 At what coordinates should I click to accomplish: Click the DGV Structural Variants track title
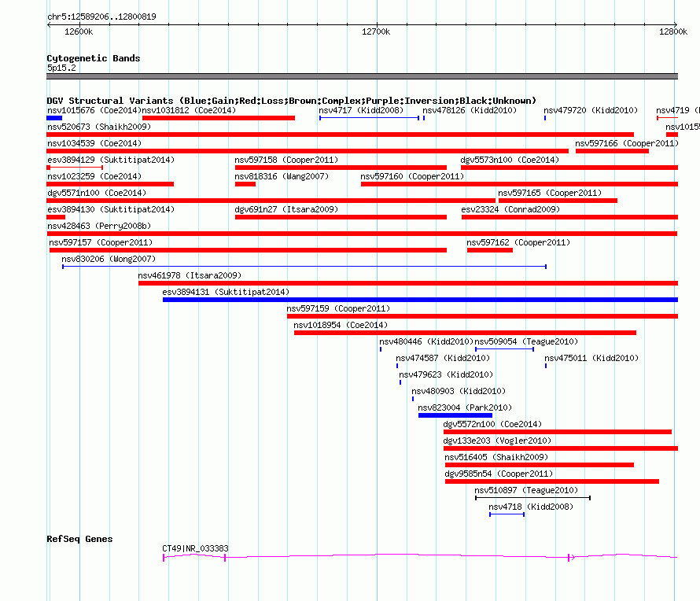tap(292, 101)
